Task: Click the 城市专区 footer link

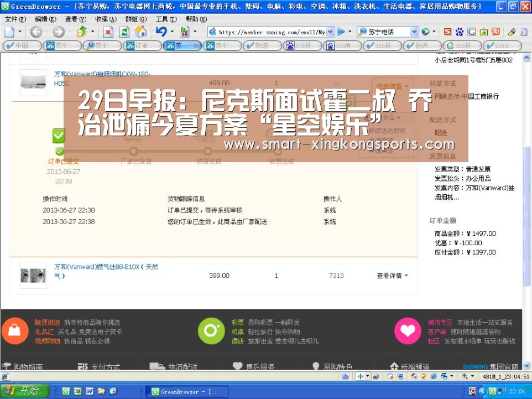Action: (x=440, y=322)
